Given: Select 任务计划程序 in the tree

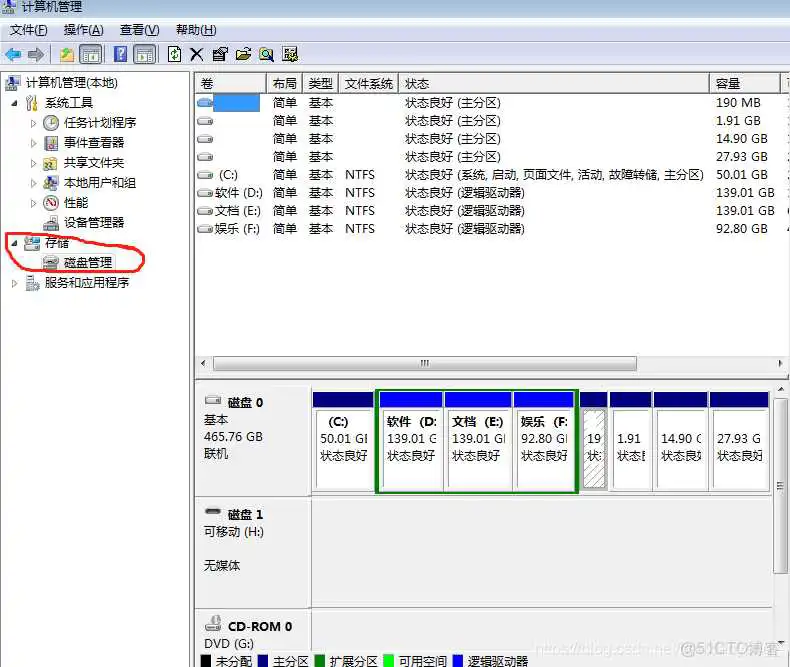Looking at the screenshot, I should click(x=100, y=122).
